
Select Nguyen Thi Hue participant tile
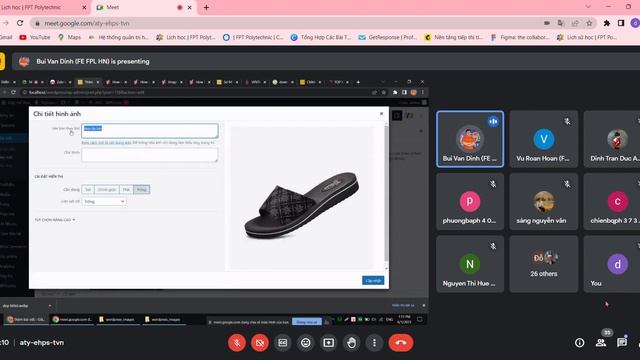470,264
